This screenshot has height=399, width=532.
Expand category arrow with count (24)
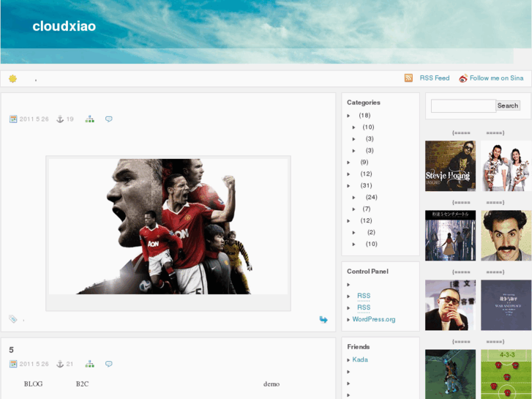click(354, 198)
